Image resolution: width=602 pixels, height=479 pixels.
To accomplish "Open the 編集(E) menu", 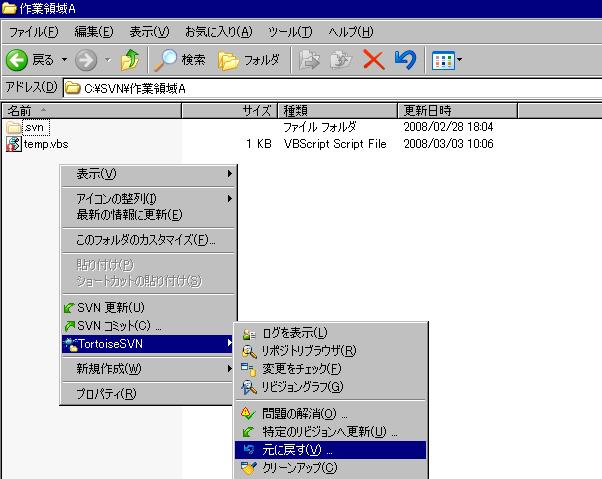I will click(x=94, y=32).
